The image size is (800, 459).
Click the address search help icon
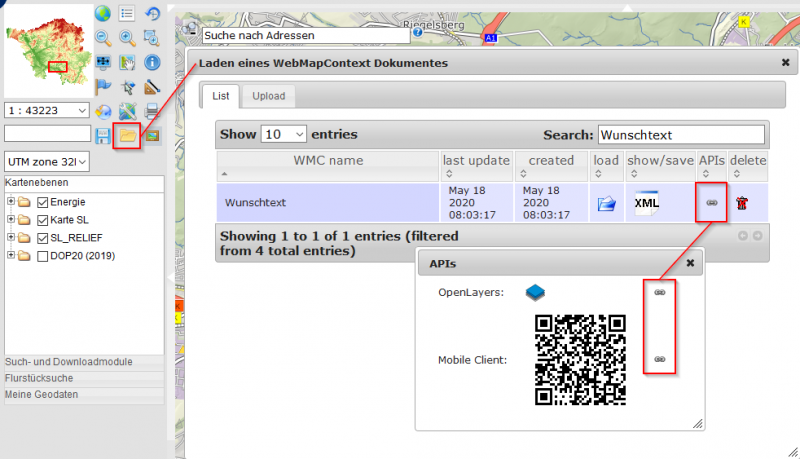[418, 33]
